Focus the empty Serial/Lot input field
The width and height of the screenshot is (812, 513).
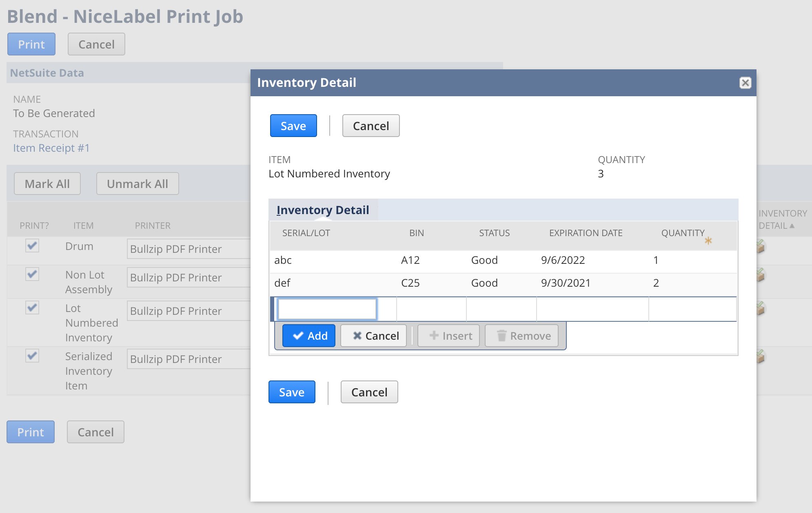coord(327,309)
